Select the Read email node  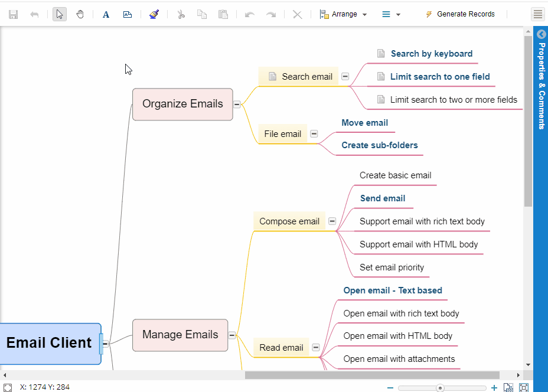[281, 347]
